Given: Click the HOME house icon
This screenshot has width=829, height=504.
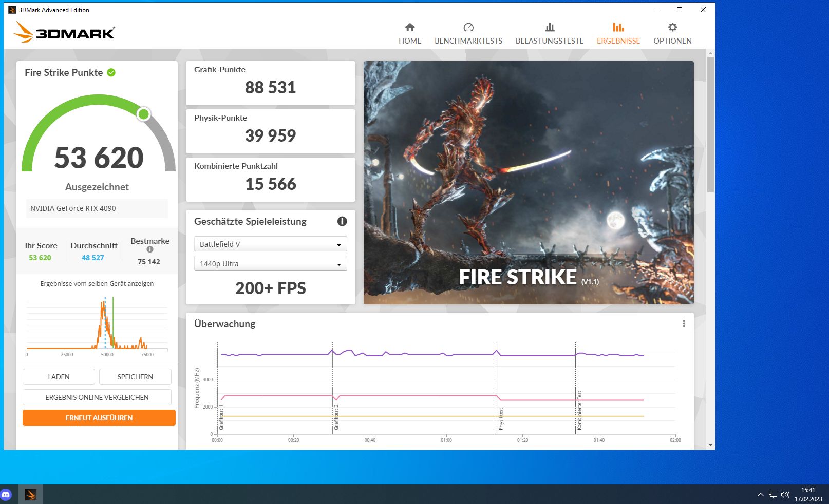Looking at the screenshot, I should pyautogui.click(x=410, y=27).
